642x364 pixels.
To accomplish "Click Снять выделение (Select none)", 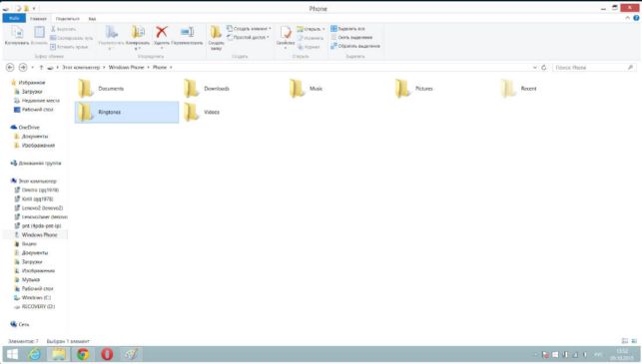I will (351, 37).
